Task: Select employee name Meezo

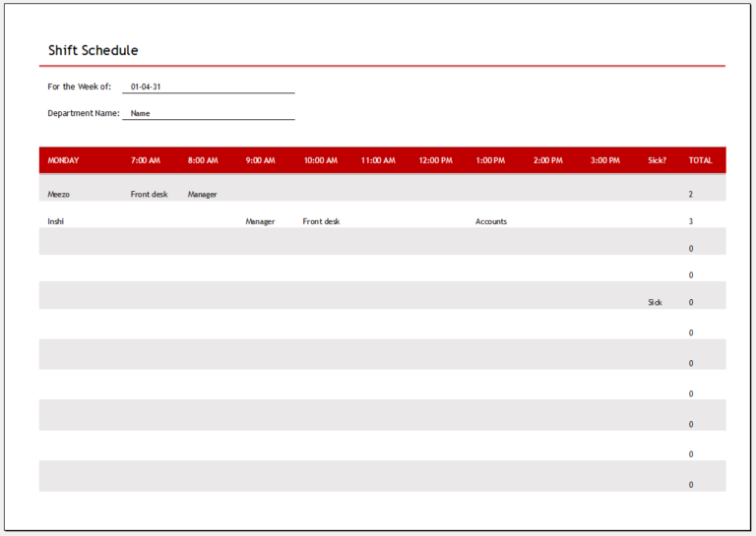Action: tap(58, 194)
